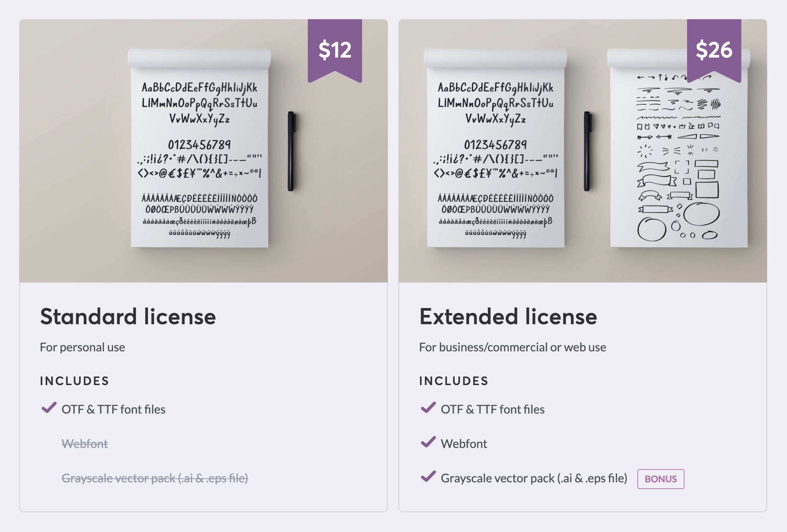Viewport: 787px width, 532px height.
Task: Click the INCLUDES label under Standard license
Action: click(x=74, y=381)
